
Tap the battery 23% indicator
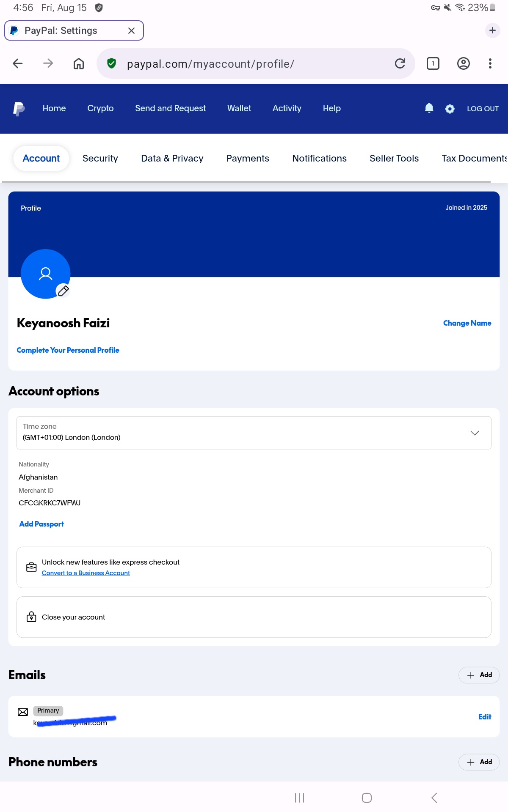pyautogui.click(x=481, y=8)
